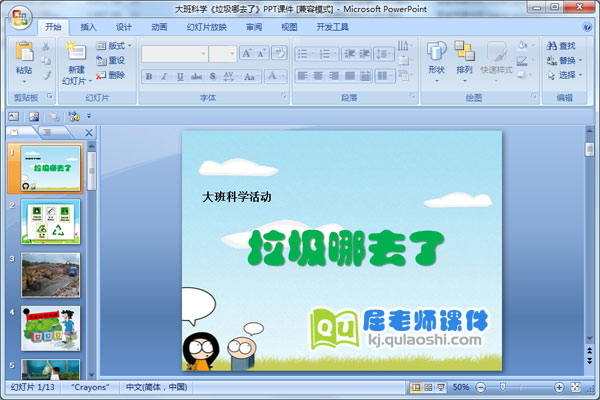600x400 pixels.
Task: Switch to the 视图 ribbon tab
Action: click(x=289, y=27)
